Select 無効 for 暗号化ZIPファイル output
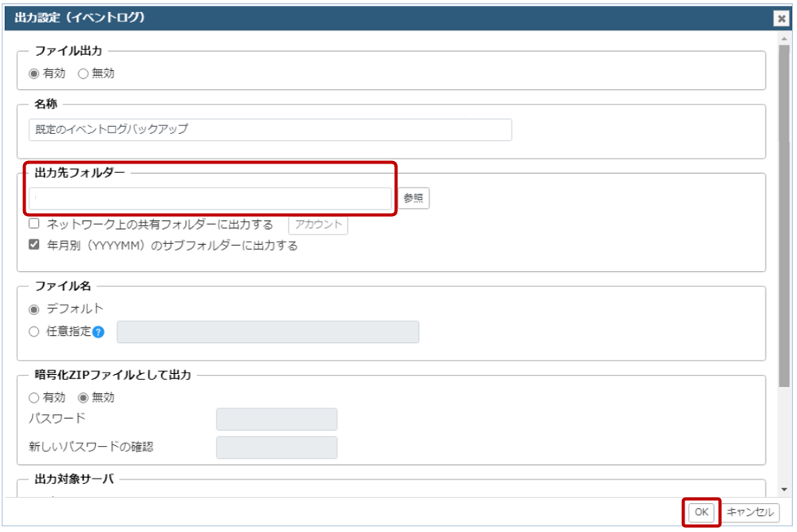This screenshot has width=797, height=532. pyautogui.click(x=82, y=397)
